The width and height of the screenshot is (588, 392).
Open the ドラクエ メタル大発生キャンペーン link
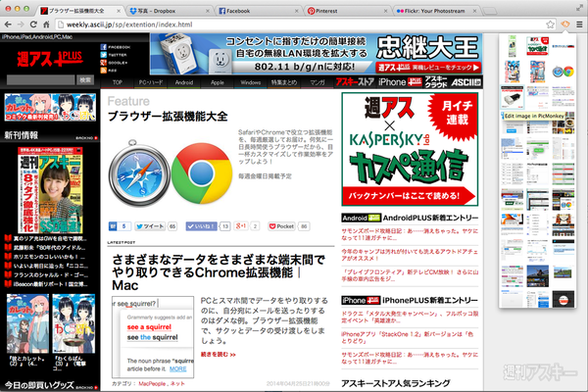click(410, 317)
